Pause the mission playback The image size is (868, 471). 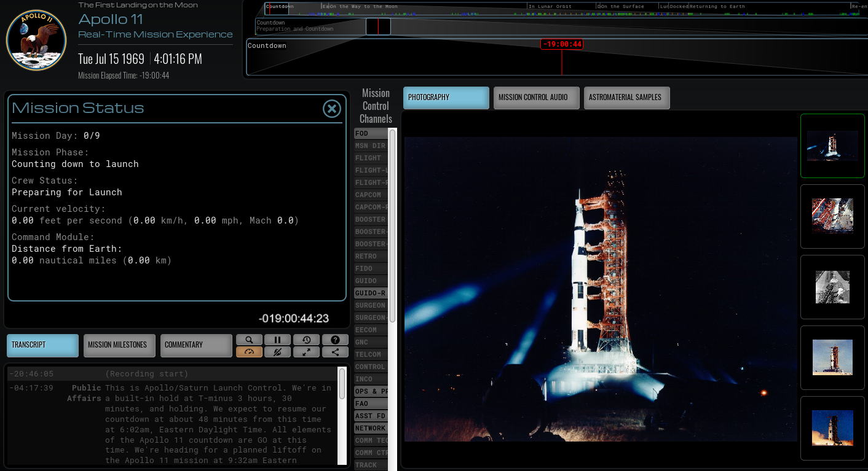pyautogui.click(x=277, y=340)
